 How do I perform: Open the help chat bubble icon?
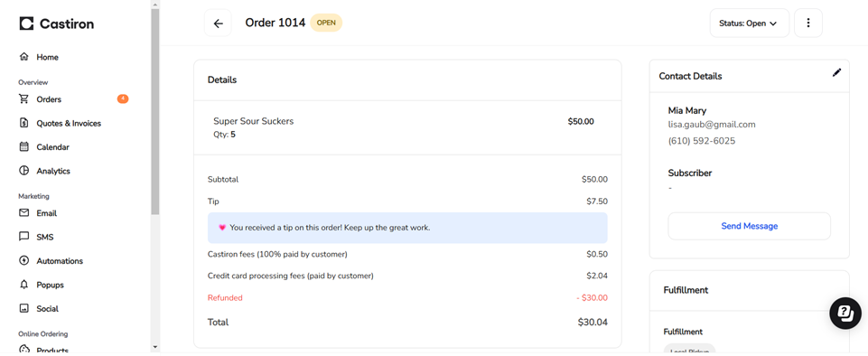click(845, 314)
